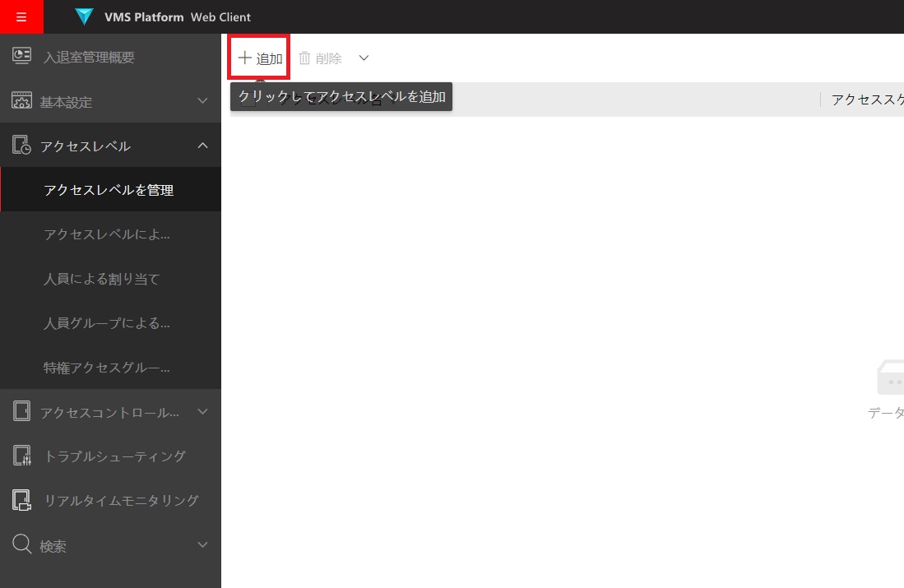Click the リアルタイムモニタリング monitor icon
Image resolution: width=904 pixels, height=588 pixels.
tap(21, 500)
